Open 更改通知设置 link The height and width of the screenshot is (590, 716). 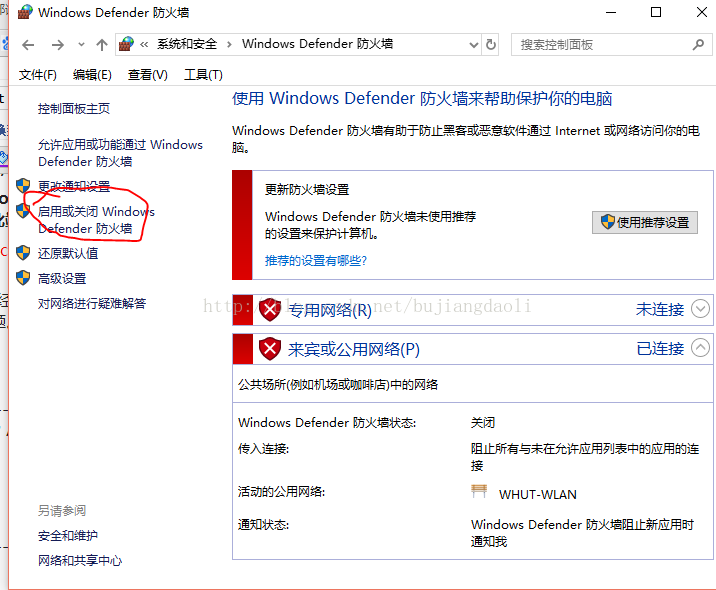coord(74,186)
